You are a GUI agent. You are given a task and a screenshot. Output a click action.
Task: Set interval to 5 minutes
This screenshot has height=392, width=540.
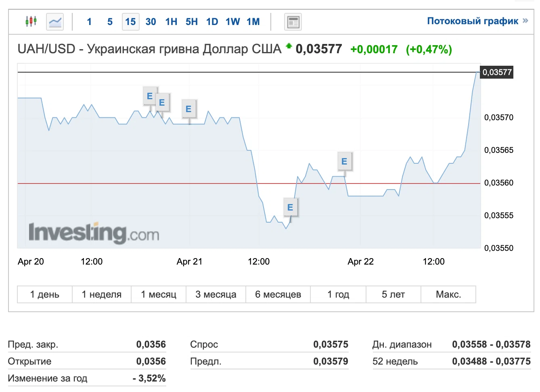pyautogui.click(x=110, y=22)
